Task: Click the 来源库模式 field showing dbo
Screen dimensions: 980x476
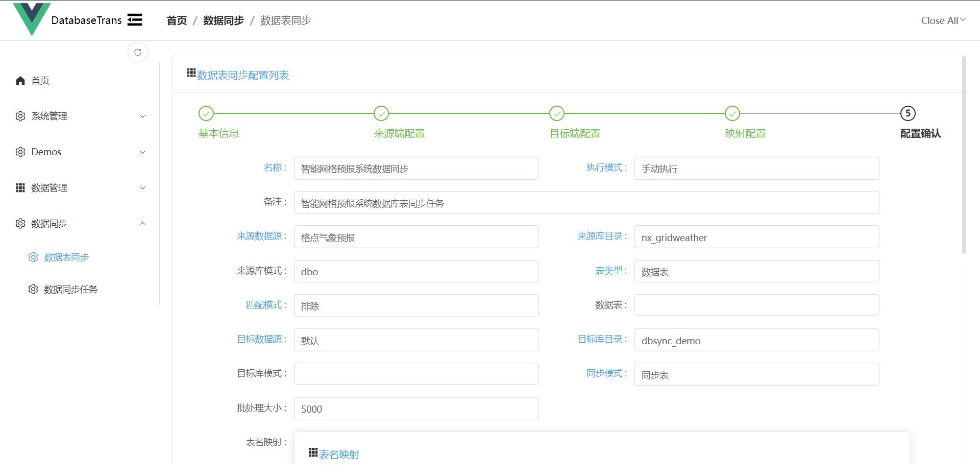Action: tap(416, 271)
